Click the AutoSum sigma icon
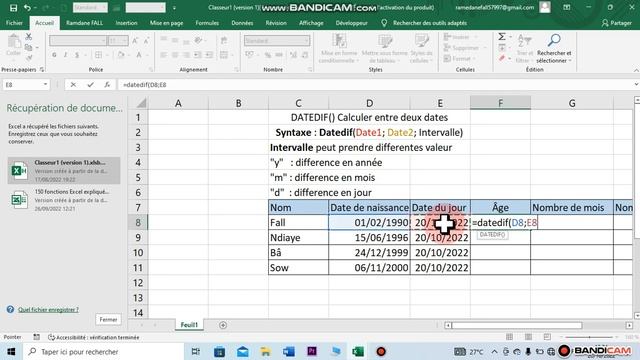 pyautogui.click(x=502, y=37)
